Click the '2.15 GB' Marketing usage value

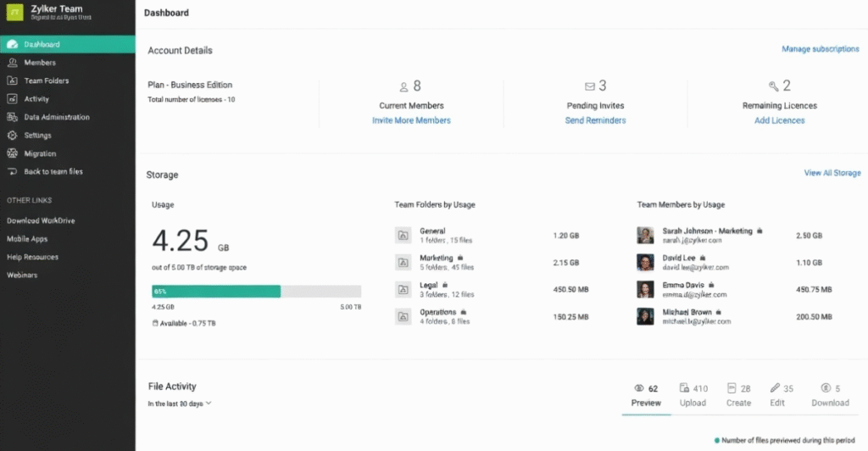tap(565, 262)
